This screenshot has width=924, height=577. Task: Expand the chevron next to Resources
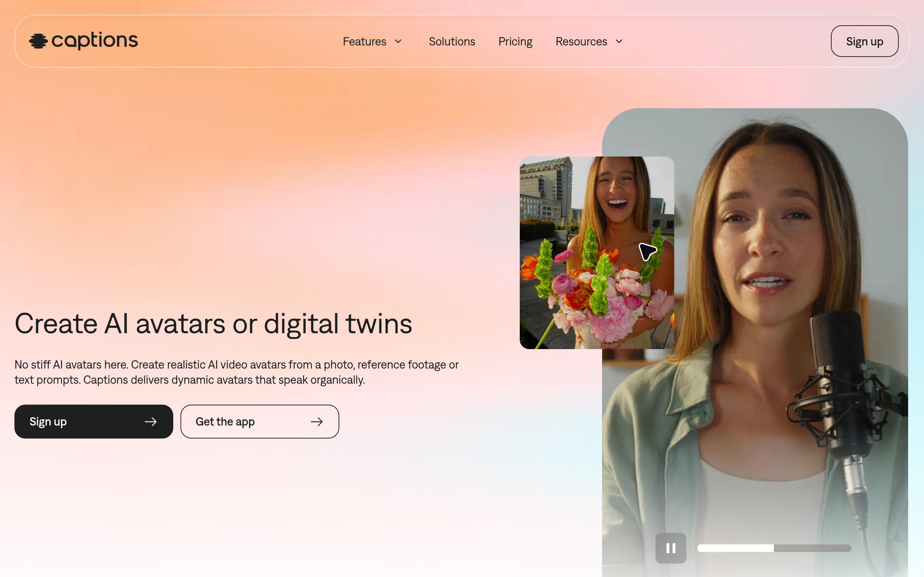coord(619,41)
